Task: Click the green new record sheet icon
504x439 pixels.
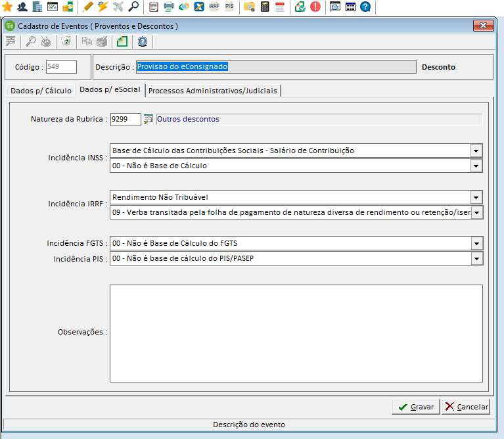Action: (x=122, y=41)
